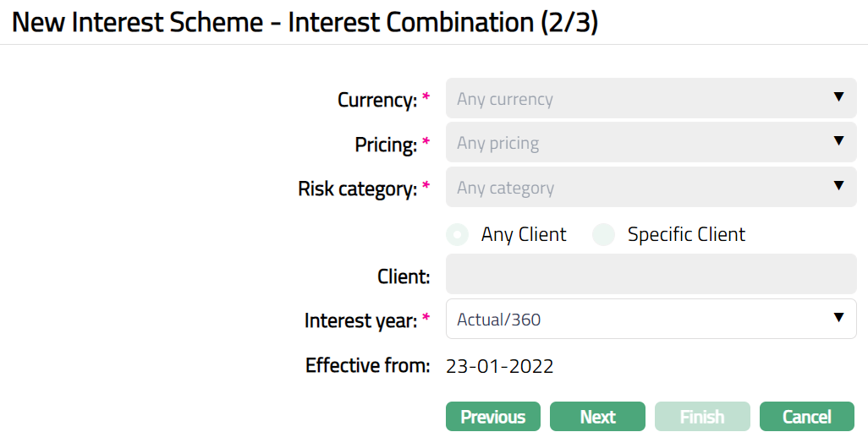
Task: Cancel the new interest scheme
Action: pyautogui.click(x=806, y=417)
